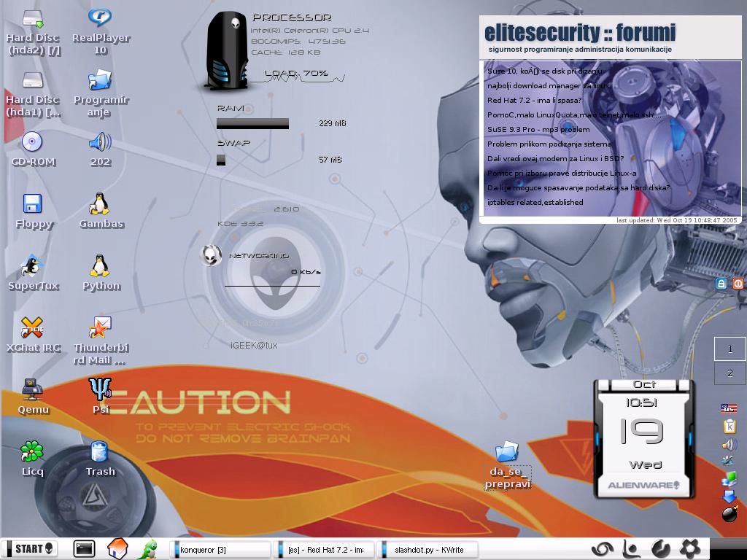Click the '229 MB' RAM value
The image size is (747, 560).
pyautogui.click(x=332, y=123)
